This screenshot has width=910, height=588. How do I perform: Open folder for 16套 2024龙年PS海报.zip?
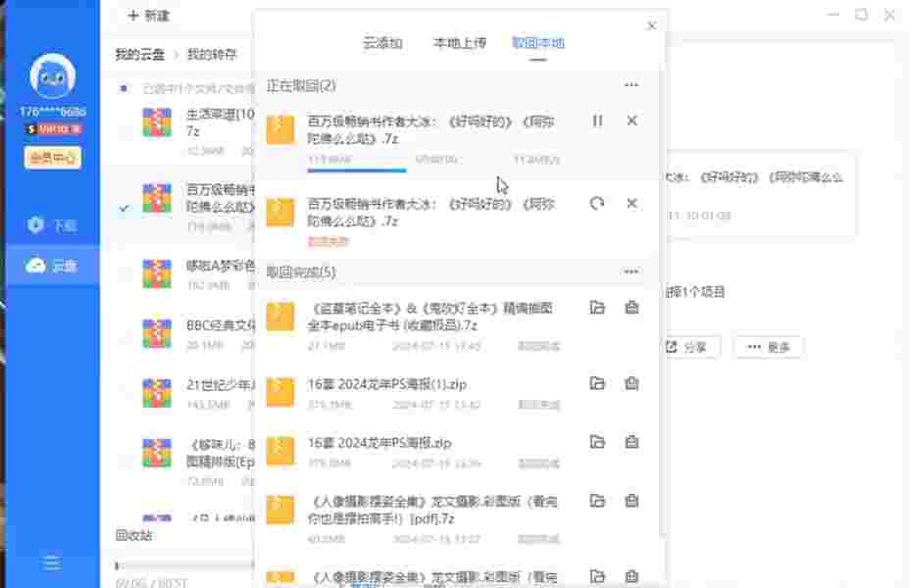(597, 443)
